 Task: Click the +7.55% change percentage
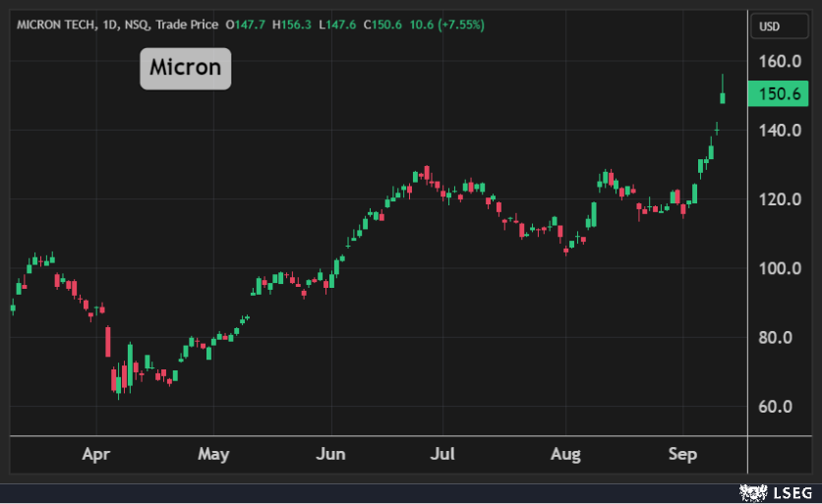459,25
